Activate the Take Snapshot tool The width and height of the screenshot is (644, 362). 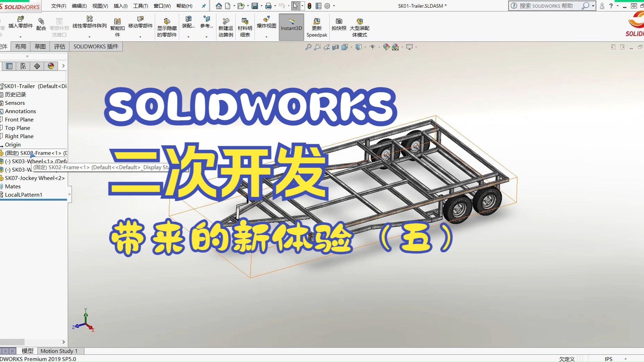tap(339, 27)
